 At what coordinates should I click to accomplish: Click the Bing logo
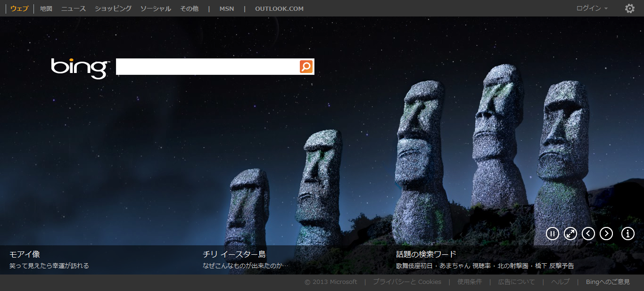click(80, 68)
